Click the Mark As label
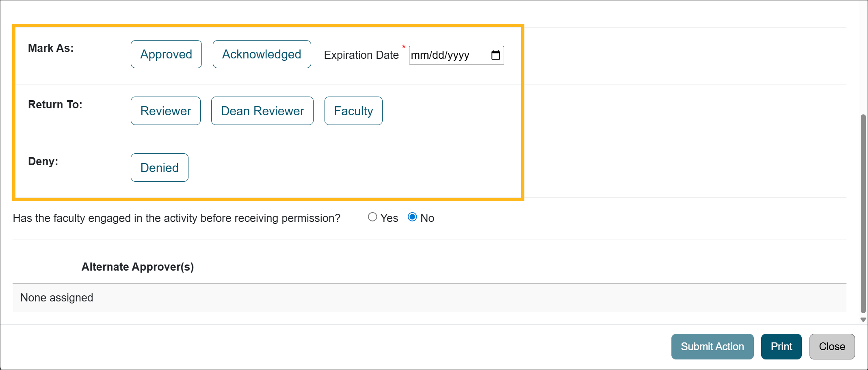868x370 pixels. pyautogui.click(x=50, y=48)
